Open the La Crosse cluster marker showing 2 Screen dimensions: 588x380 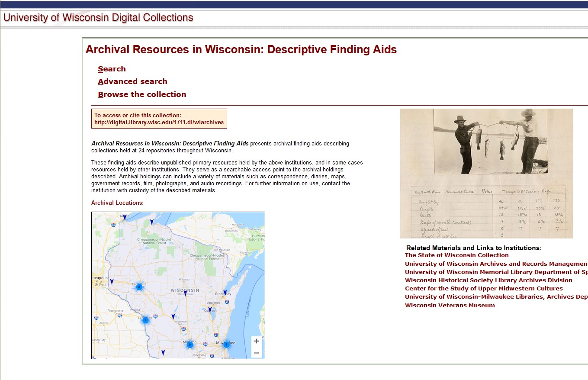click(x=145, y=320)
